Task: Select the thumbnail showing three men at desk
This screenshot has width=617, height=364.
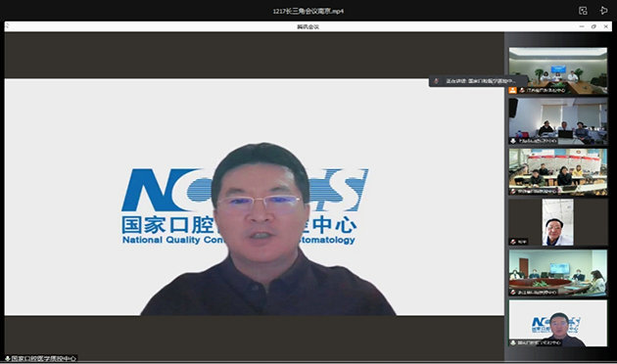Action: click(558, 121)
